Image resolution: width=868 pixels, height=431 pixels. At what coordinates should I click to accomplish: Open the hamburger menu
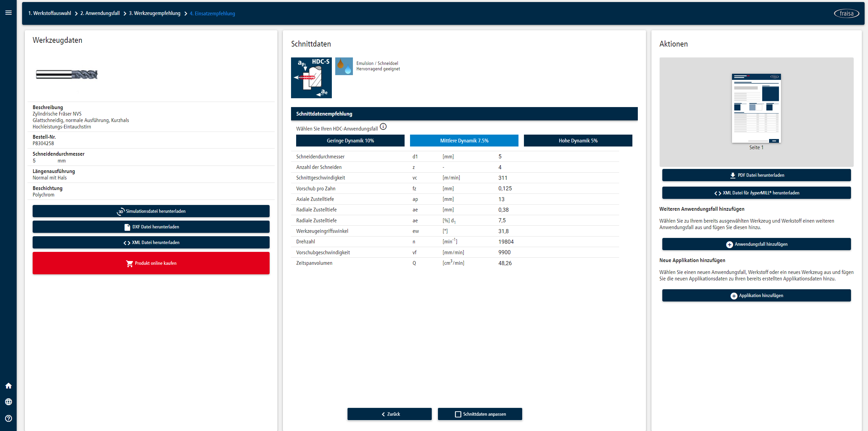click(x=8, y=13)
